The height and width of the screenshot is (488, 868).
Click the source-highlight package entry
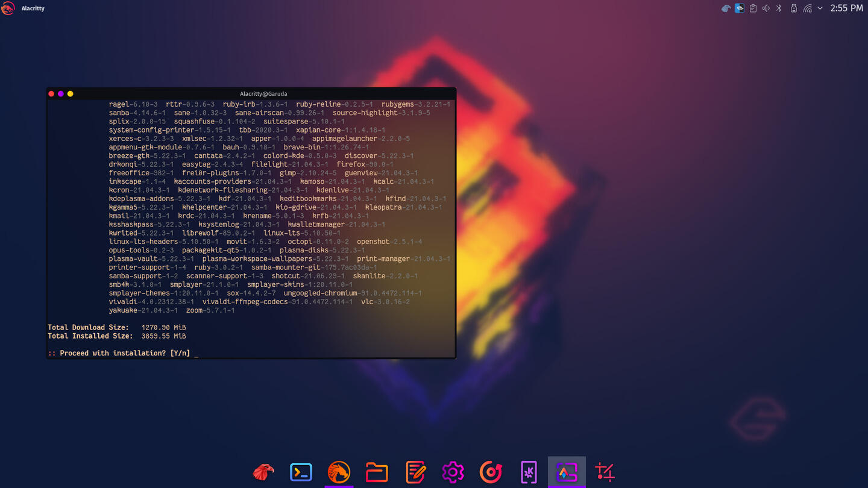pos(381,113)
